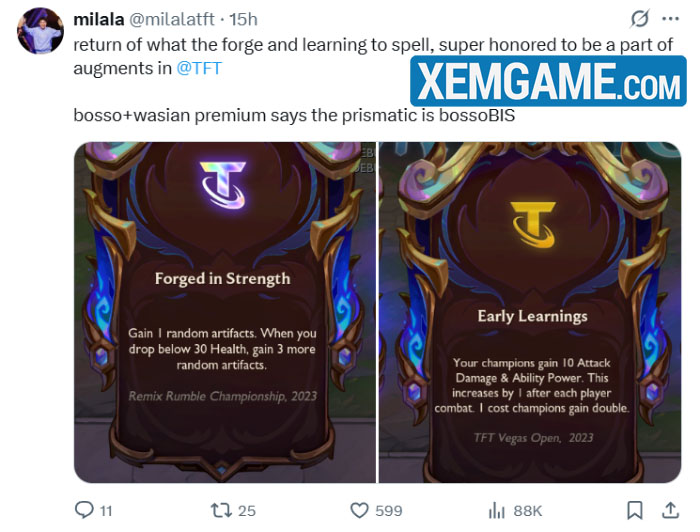Bookmark this tweet
This screenshot has height=532, width=700.
point(634,510)
